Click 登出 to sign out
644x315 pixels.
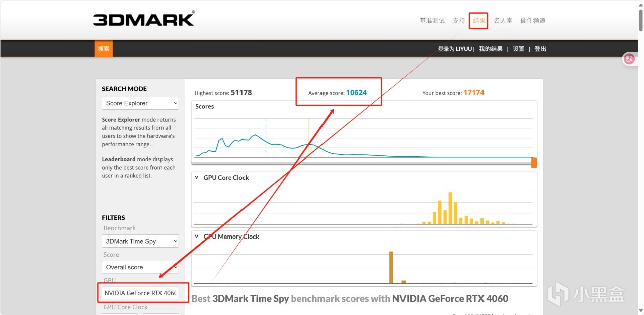540,49
